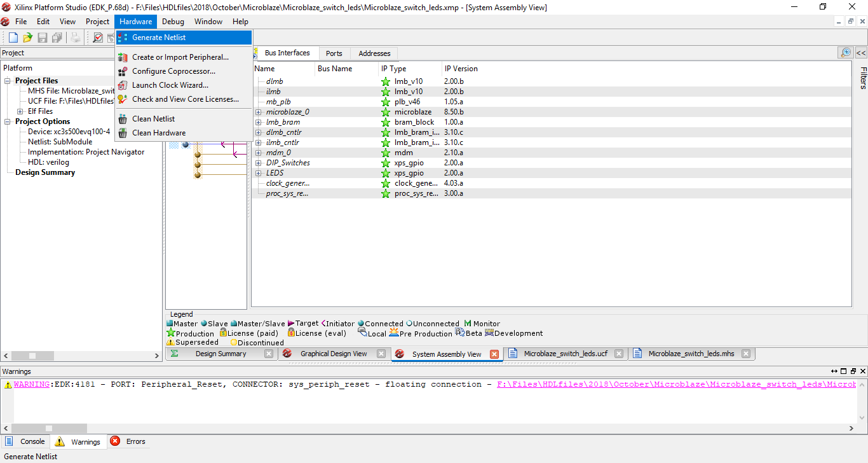
Task: Switch to the Console tab
Action: click(25, 441)
